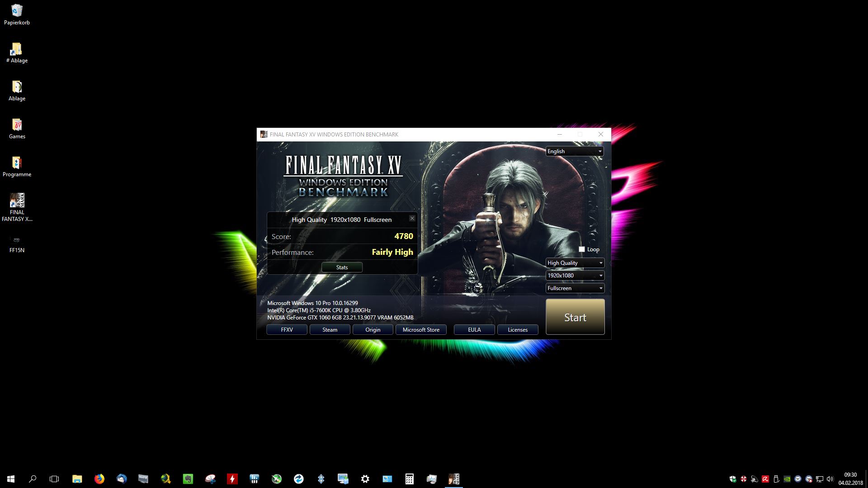Screen dimensions: 868x488
Task: Open the volume speaker tray icon
Action: point(830,479)
